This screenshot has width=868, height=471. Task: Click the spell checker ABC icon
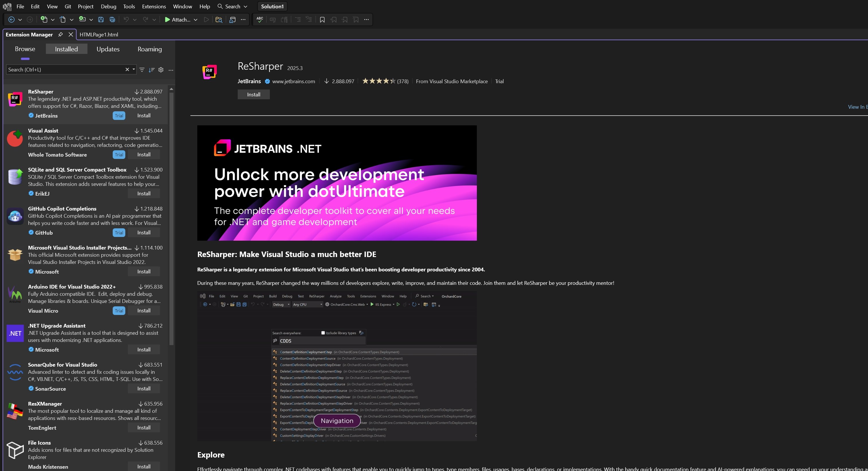[x=260, y=20]
